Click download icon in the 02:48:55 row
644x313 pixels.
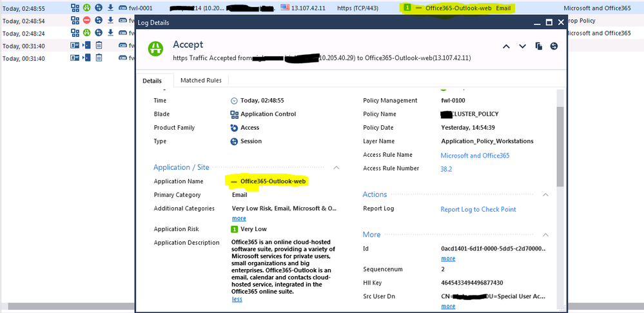[x=110, y=8]
